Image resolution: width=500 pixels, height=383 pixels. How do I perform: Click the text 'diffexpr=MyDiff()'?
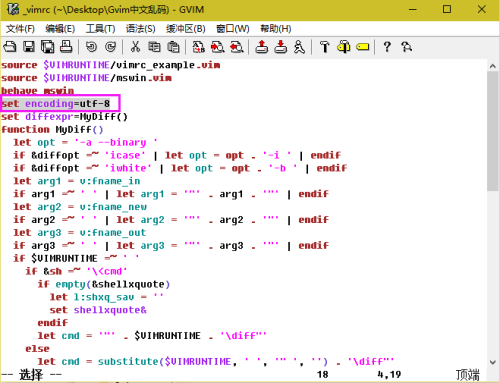click(76, 117)
